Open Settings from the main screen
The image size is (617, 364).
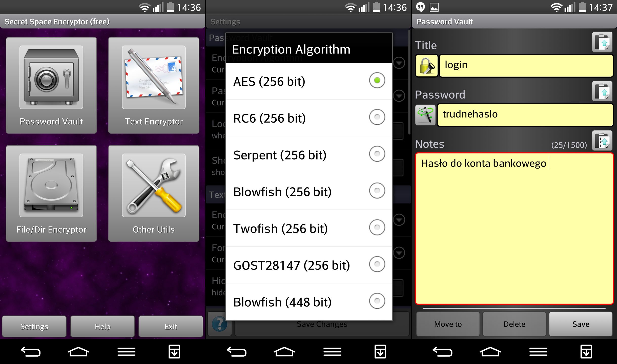pos(34,326)
